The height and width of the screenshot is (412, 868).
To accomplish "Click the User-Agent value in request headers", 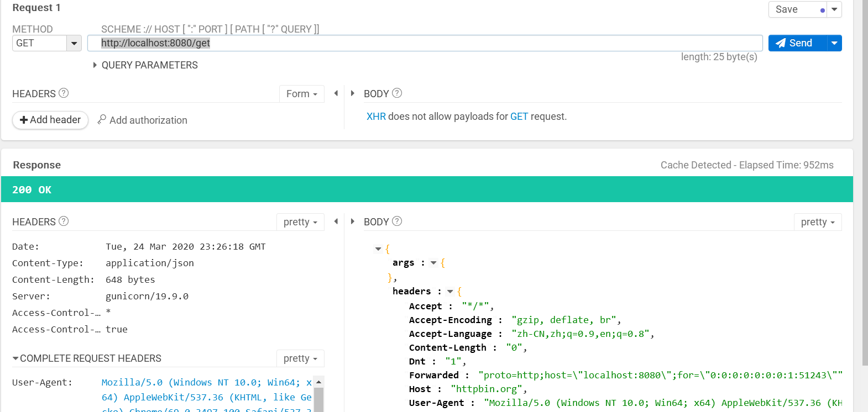I will click(207, 395).
